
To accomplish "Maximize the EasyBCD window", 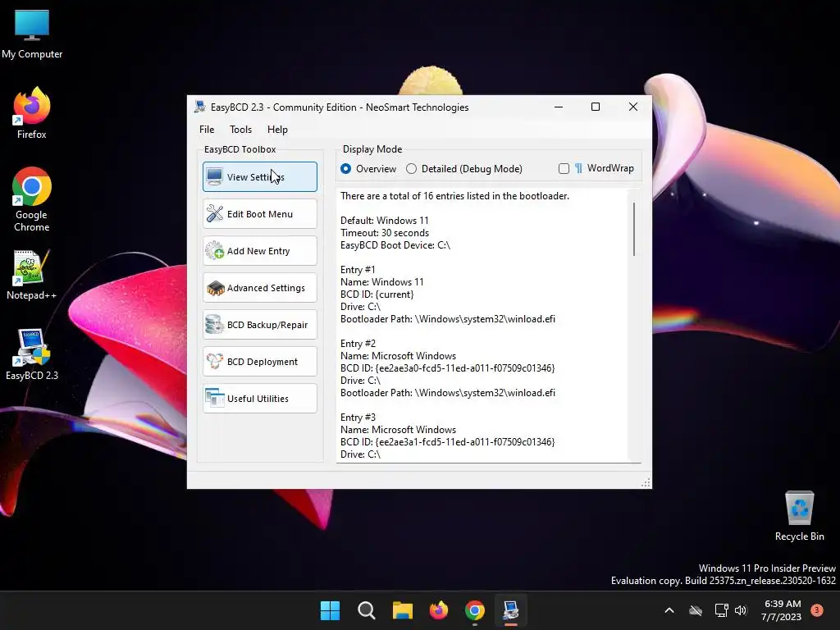I will coord(596,107).
